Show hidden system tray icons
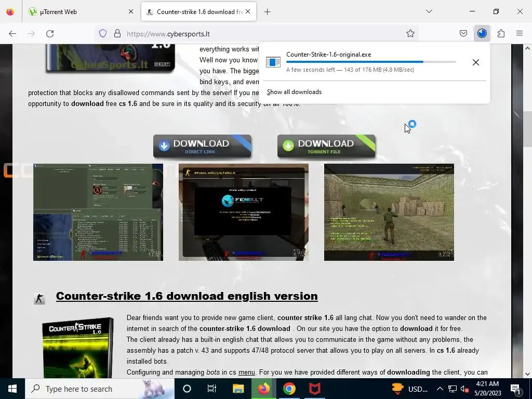The image size is (532, 399). tap(440, 389)
